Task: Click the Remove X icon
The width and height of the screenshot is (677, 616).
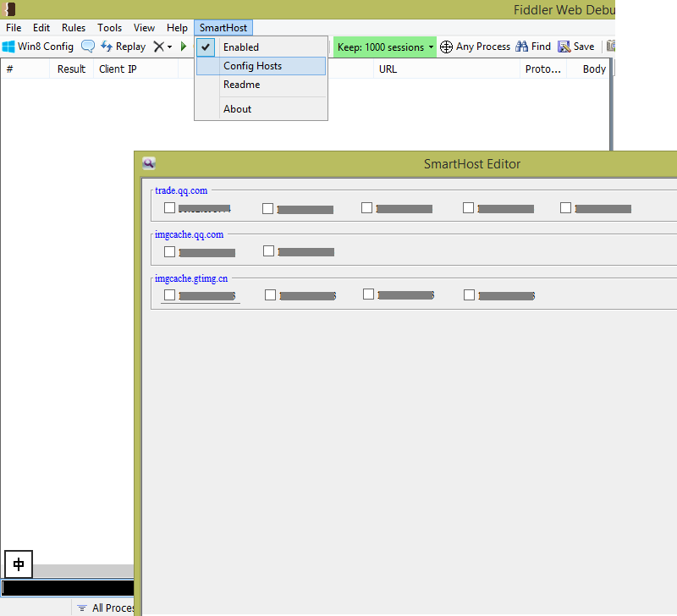Action: point(159,47)
